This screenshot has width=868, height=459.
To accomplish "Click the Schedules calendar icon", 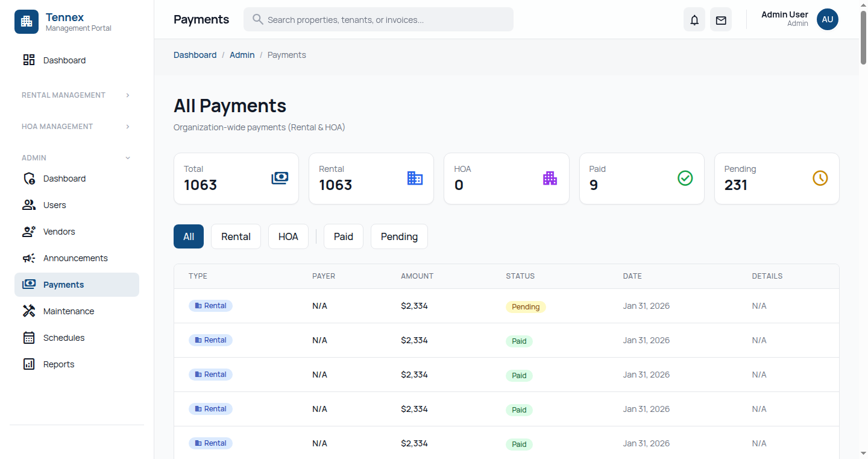I will click(28, 337).
